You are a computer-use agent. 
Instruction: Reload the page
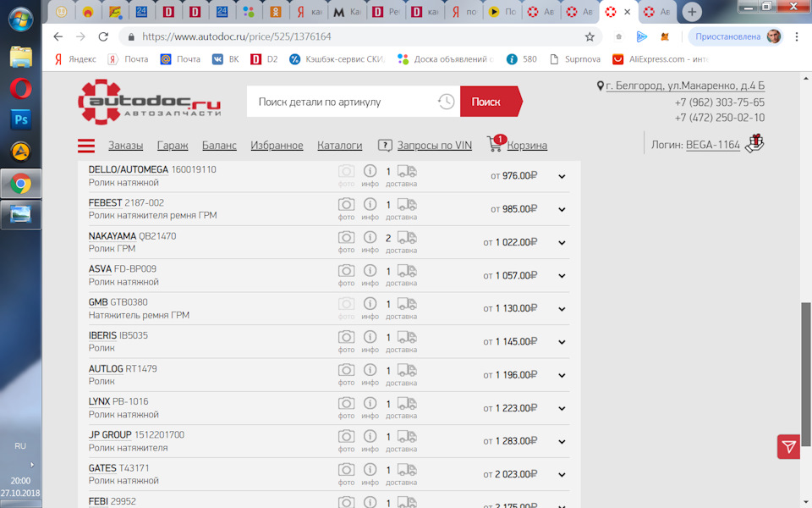click(x=103, y=36)
